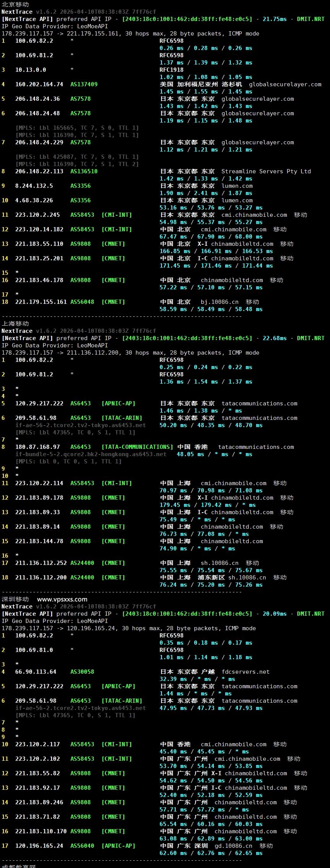The width and height of the screenshot is (330, 868).
Task: Click hop IP 100.69.81.0
Action: tap(34, 650)
